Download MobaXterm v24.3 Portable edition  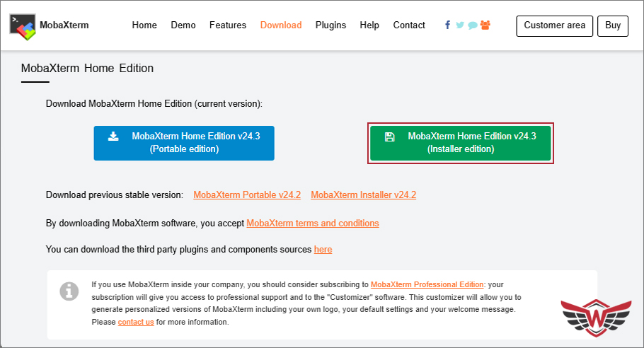point(184,143)
